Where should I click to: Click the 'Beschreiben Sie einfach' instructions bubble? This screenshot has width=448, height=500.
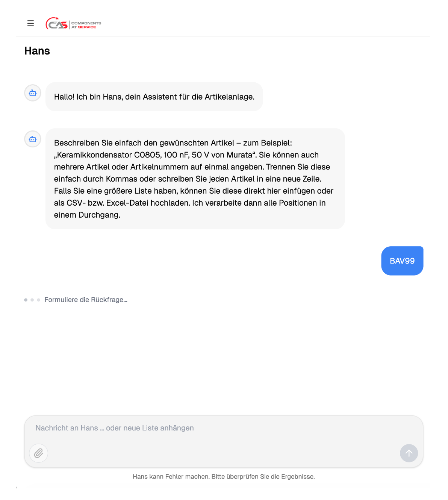pos(195,179)
